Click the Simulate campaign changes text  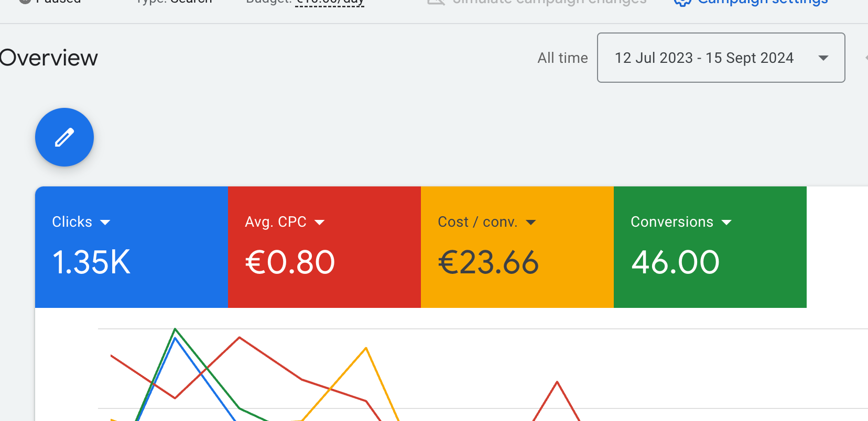(x=549, y=2)
